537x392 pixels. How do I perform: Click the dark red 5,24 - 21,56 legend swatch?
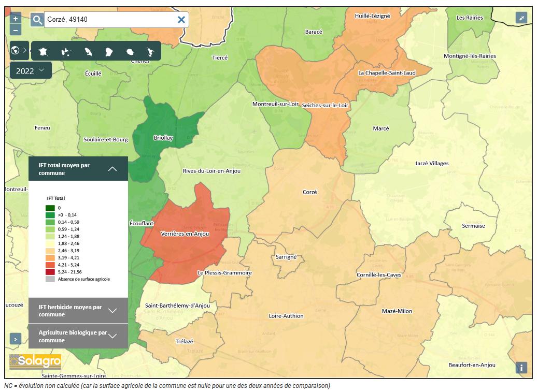click(x=50, y=272)
